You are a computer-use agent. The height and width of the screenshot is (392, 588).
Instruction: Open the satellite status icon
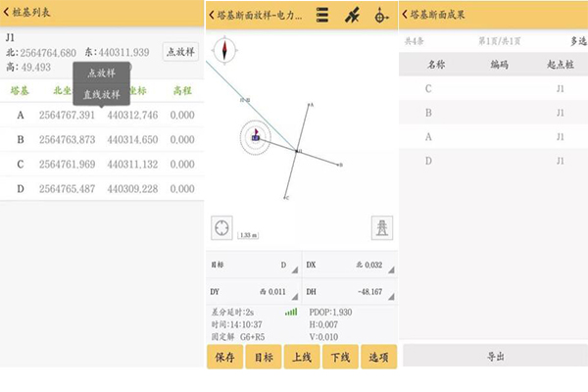(352, 16)
